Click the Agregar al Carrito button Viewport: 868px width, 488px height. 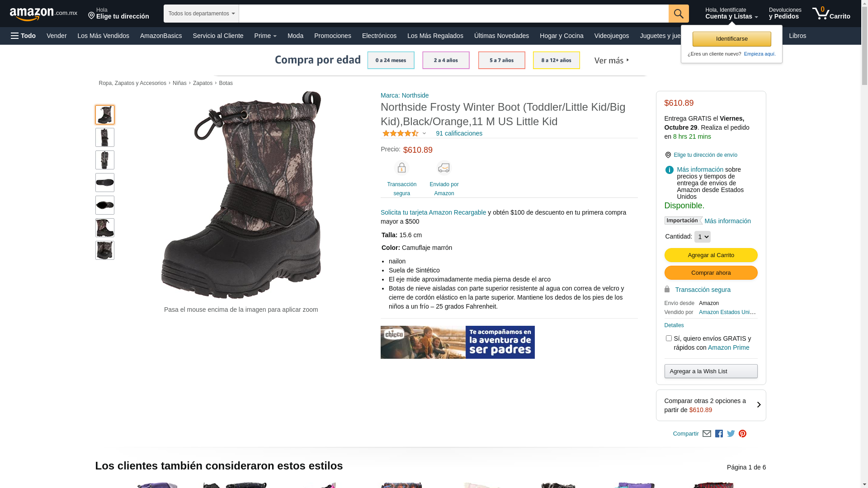(x=711, y=255)
